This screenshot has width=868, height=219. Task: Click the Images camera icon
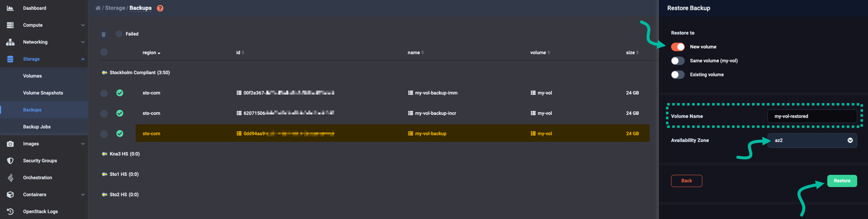[10, 144]
